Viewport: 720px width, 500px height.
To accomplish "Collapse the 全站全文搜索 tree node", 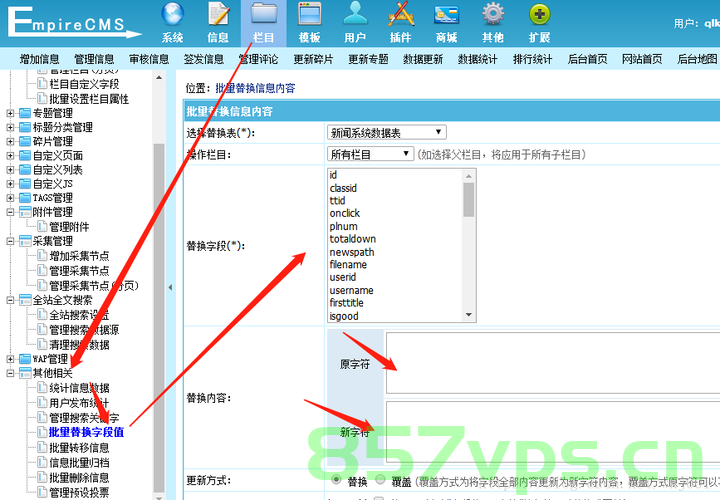I will 10,300.
